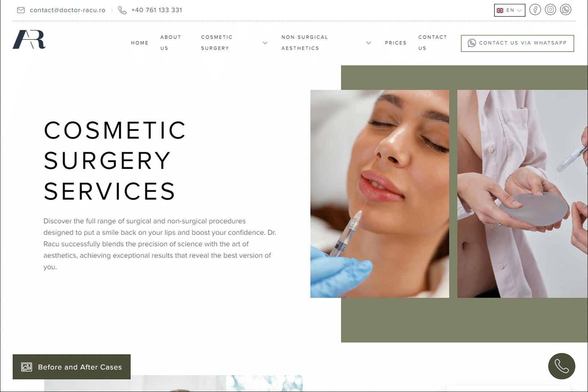This screenshot has height=392, width=588.
Task: Click Contact Us via WhatsApp button
Action: pos(517,43)
